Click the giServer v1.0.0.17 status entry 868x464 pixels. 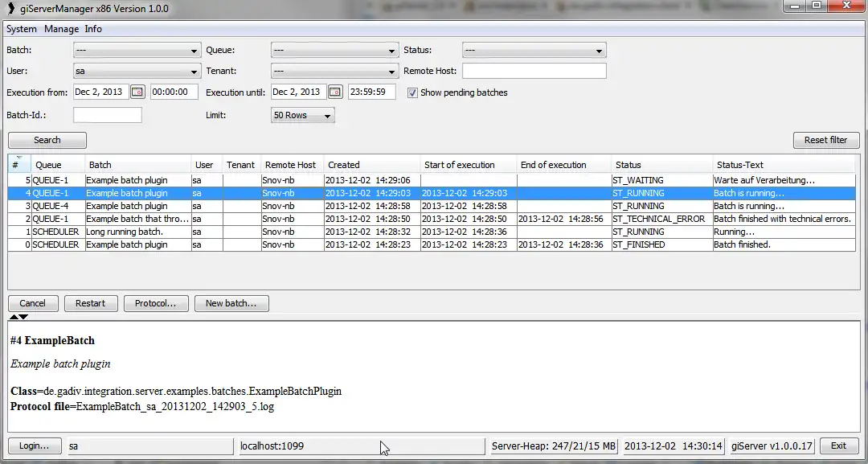[x=772, y=446]
